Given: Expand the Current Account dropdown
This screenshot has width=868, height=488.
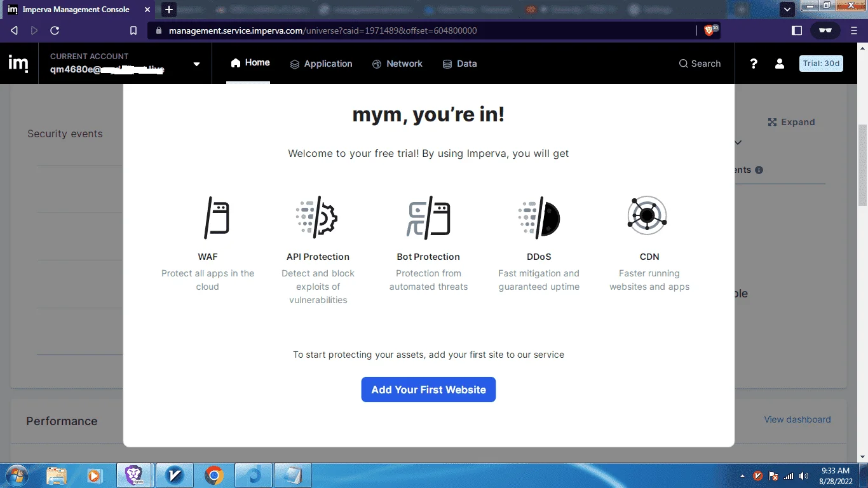Looking at the screenshot, I should tap(196, 64).
